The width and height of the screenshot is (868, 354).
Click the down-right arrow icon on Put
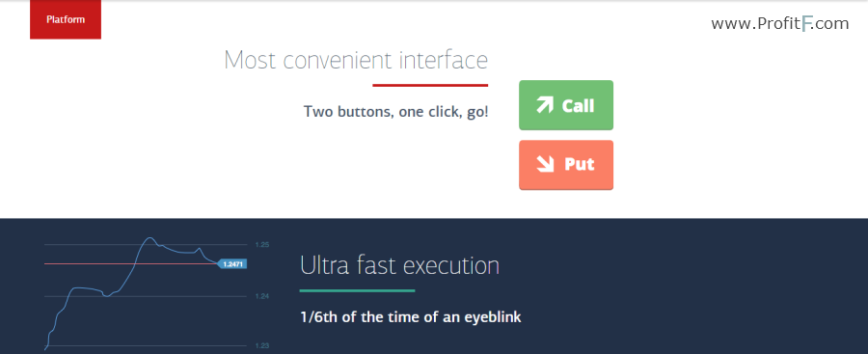click(545, 164)
